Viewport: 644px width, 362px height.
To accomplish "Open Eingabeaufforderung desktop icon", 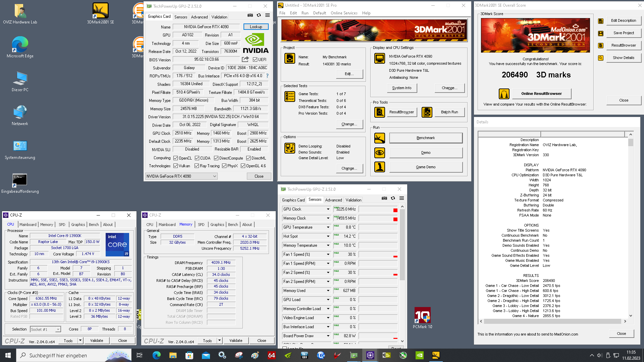I will (x=20, y=184).
